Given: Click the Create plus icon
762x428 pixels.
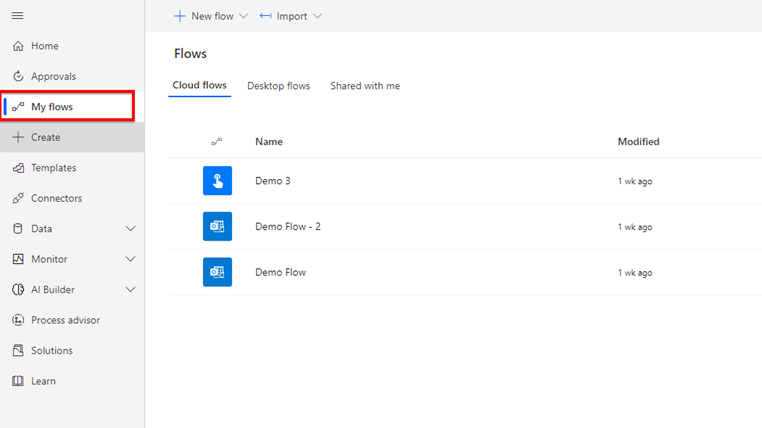Looking at the screenshot, I should click(x=18, y=137).
